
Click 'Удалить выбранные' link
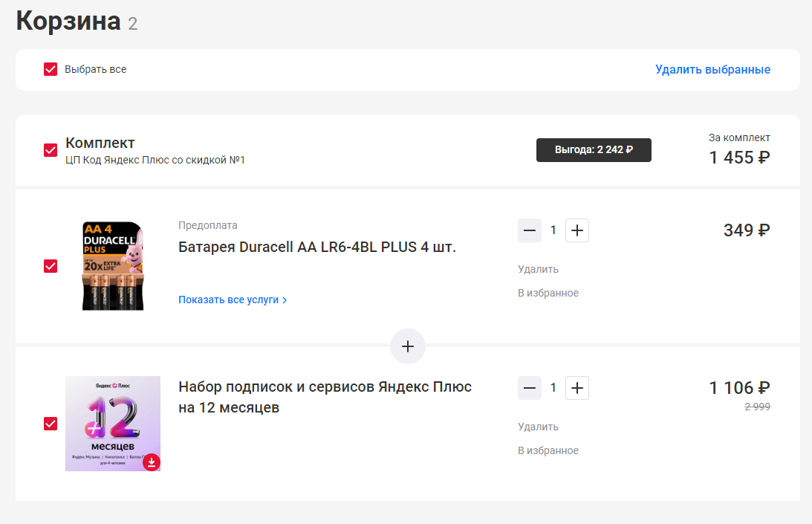[712, 69]
